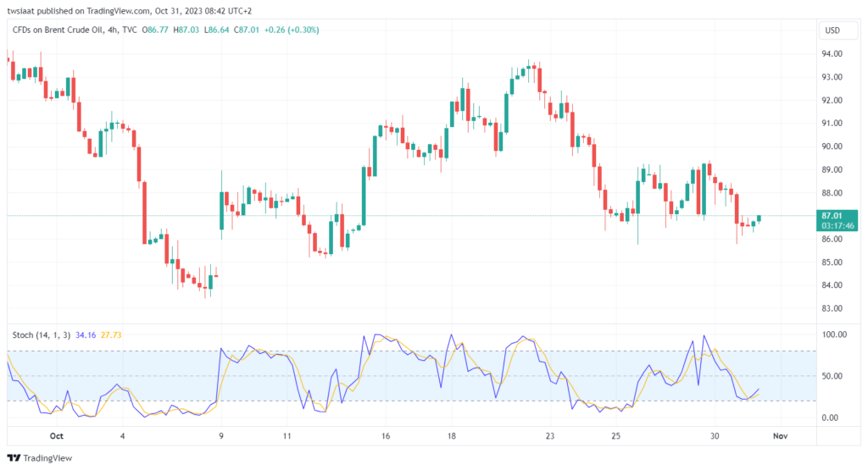Click the high price value H87.03

pyautogui.click(x=186, y=30)
